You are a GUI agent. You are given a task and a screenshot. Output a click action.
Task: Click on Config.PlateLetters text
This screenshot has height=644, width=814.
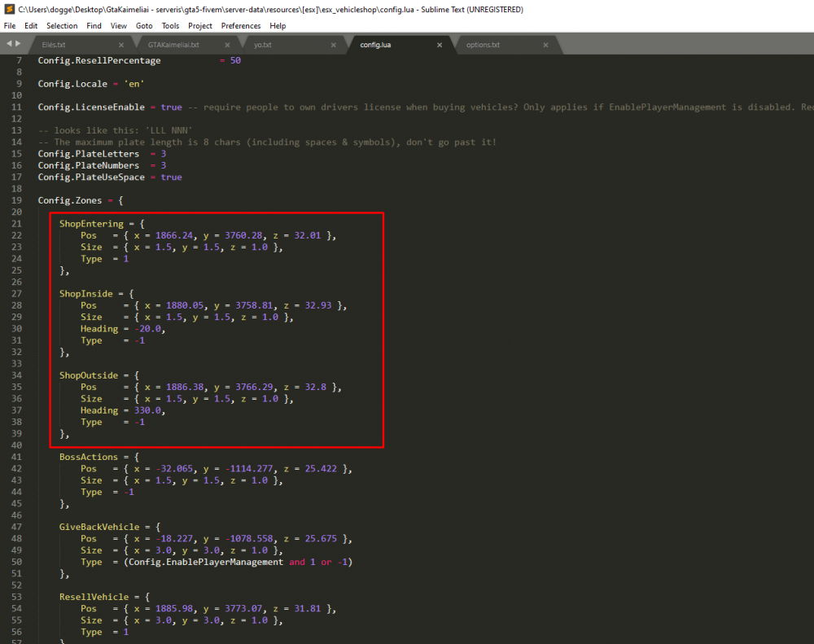89,154
